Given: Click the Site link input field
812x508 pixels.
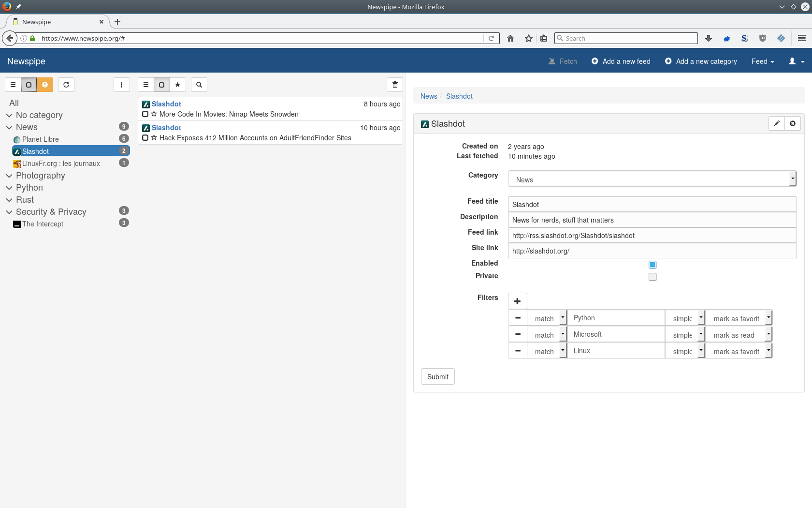Looking at the screenshot, I should (x=652, y=251).
